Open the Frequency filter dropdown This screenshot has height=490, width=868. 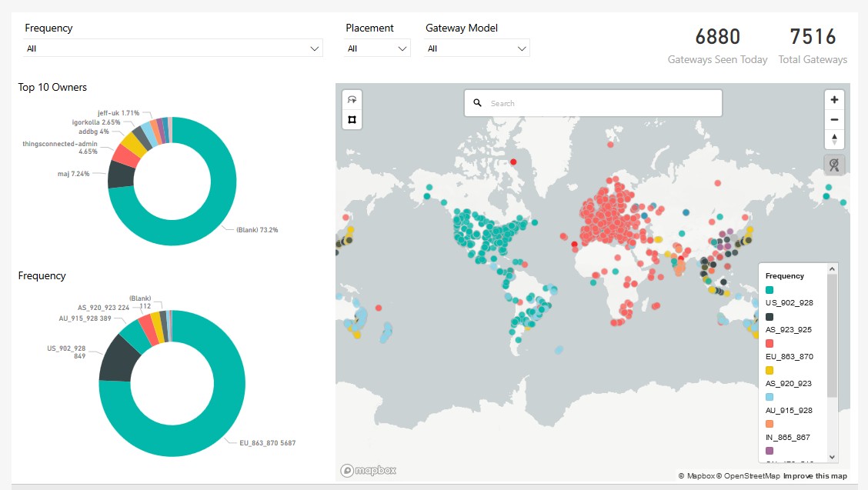pos(173,48)
